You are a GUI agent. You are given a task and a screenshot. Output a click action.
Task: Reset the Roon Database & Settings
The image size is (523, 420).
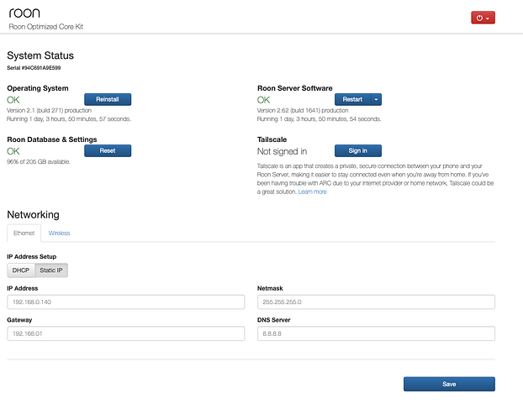tap(108, 150)
